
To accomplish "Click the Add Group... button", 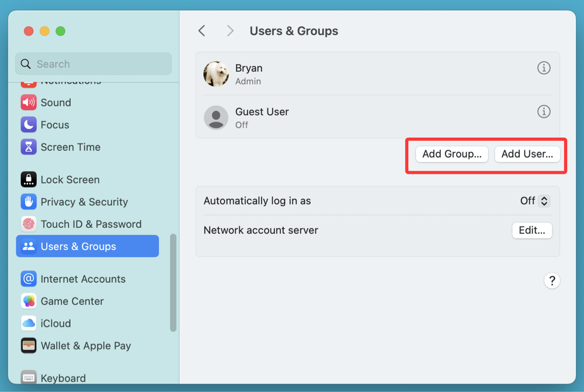I will click(451, 154).
